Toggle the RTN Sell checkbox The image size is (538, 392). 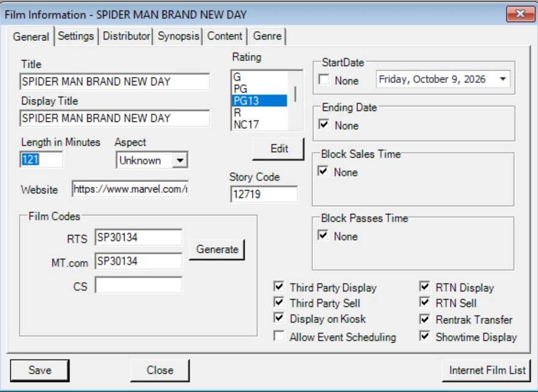(425, 302)
